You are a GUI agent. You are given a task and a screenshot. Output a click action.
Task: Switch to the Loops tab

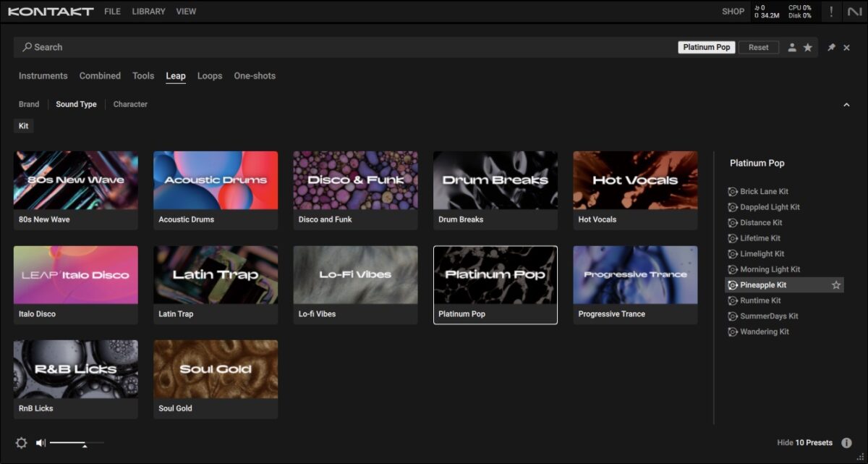(210, 76)
